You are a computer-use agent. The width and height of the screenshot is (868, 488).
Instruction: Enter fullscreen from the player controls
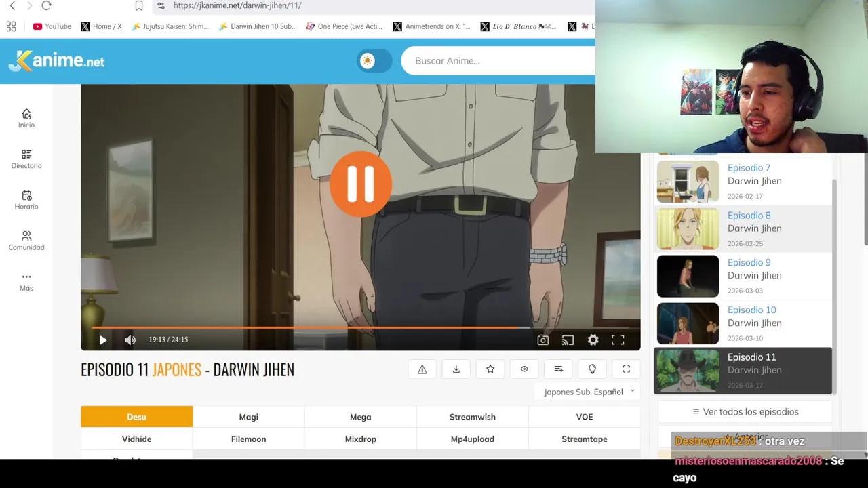[618, 340]
